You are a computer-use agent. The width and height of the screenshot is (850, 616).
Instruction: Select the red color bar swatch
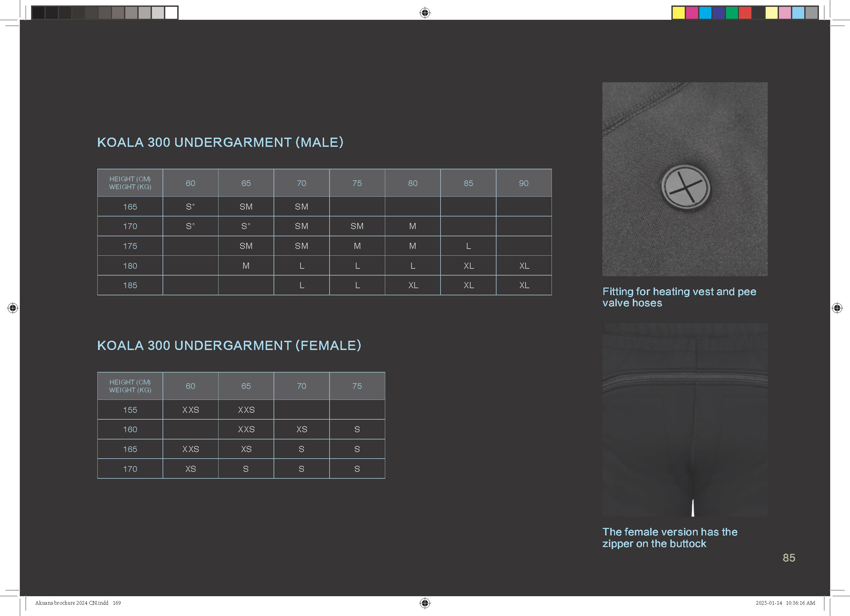(745, 13)
